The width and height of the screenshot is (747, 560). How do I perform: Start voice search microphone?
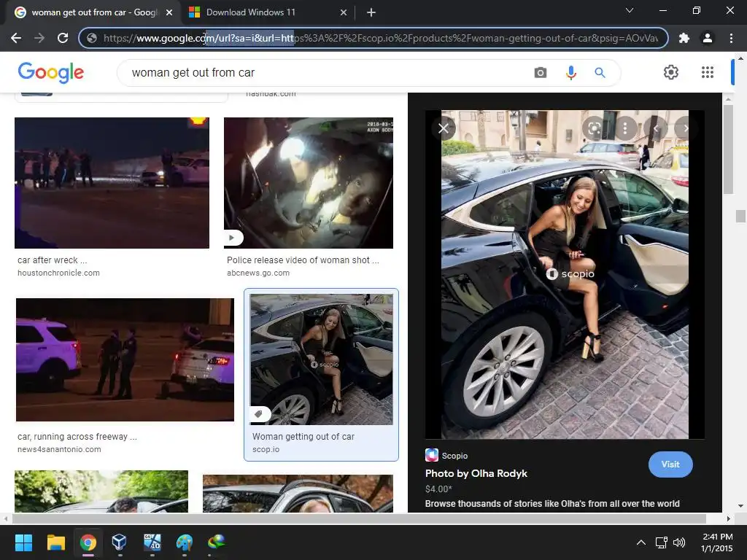coord(570,73)
